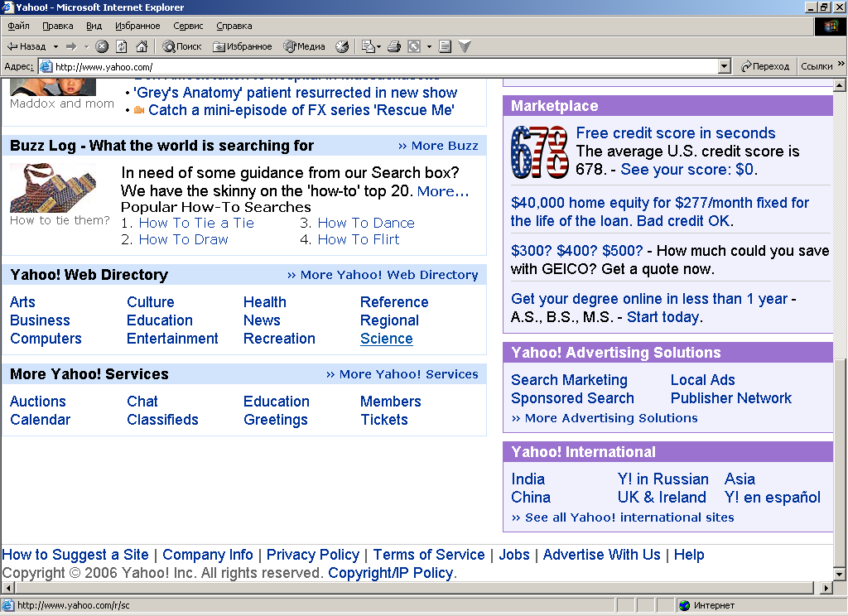848x616 pixels.
Task: Open the Grey's Anatomy headline link
Action: (x=296, y=93)
